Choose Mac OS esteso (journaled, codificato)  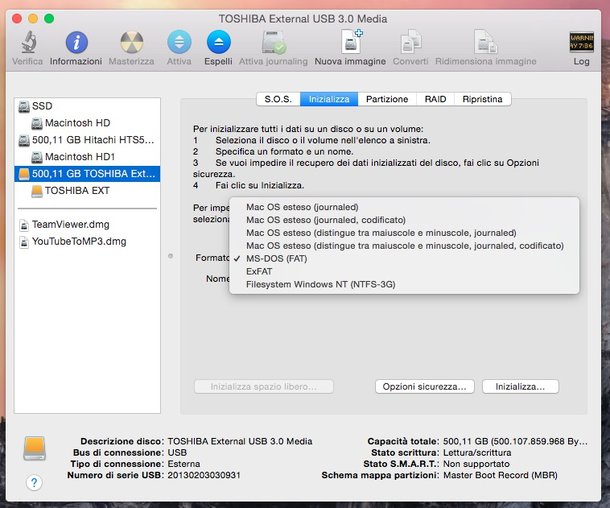click(404, 220)
